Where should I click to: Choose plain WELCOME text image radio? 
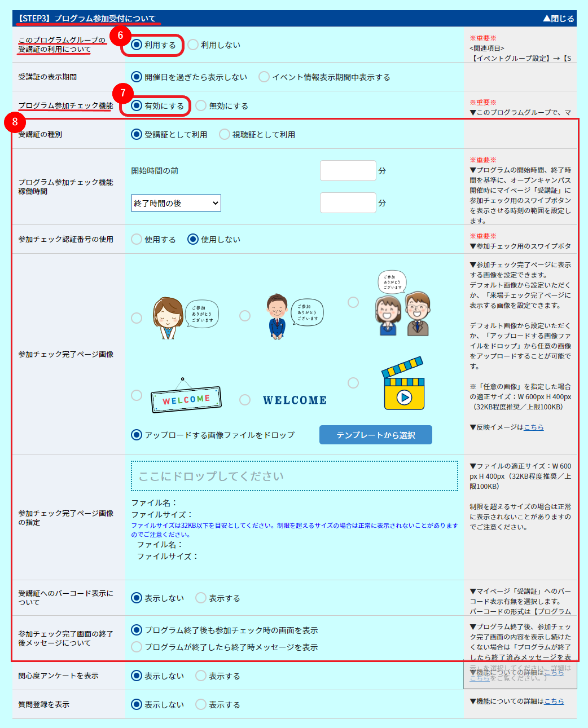(x=245, y=400)
